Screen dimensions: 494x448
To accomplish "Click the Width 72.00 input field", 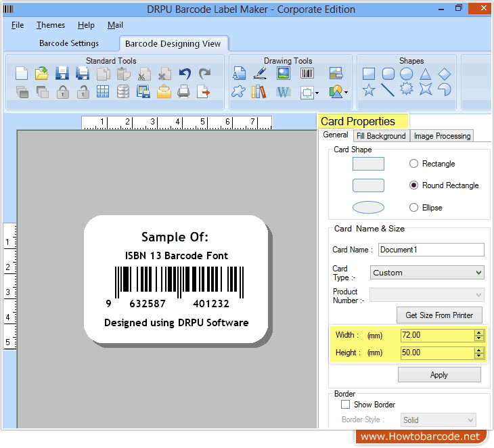I will [x=438, y=335].
